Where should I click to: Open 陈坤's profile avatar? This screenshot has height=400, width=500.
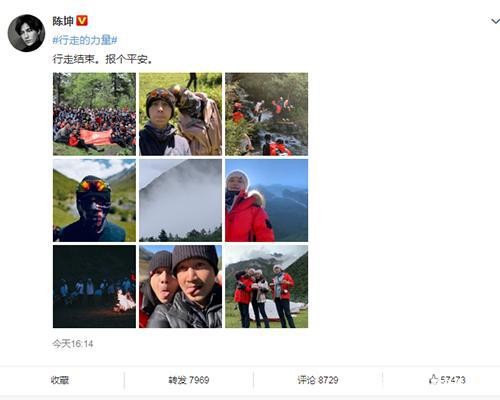pyautogui.click(x=26, y=33)
